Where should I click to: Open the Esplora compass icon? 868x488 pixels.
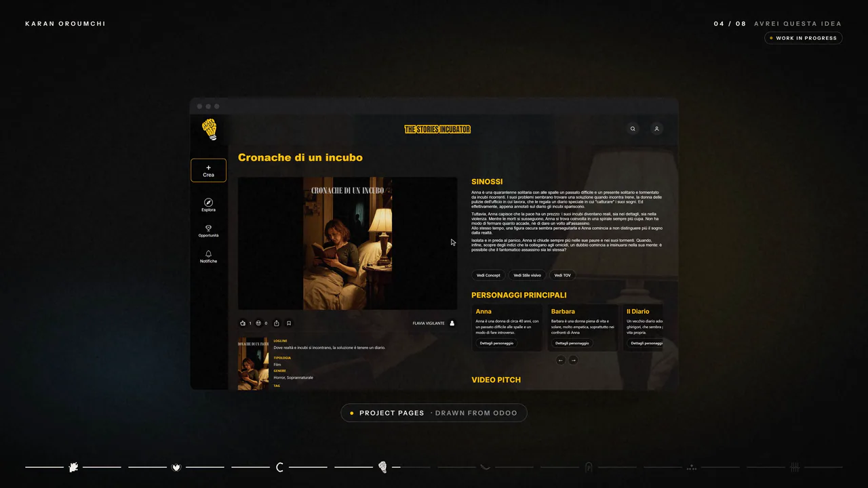(208, 202)
